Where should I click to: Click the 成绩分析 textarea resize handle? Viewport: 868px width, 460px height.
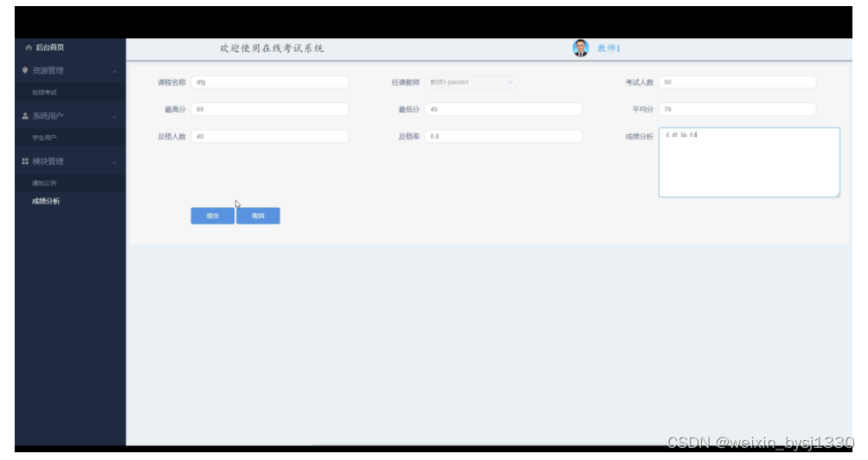coord(837,194)
